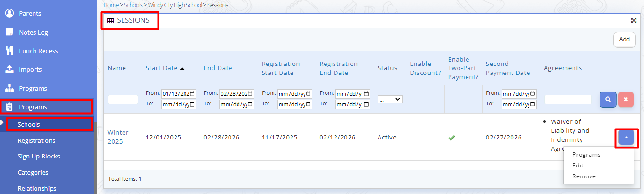
Task: Click the blue search filter button
Action: click(x=608, y=100)
